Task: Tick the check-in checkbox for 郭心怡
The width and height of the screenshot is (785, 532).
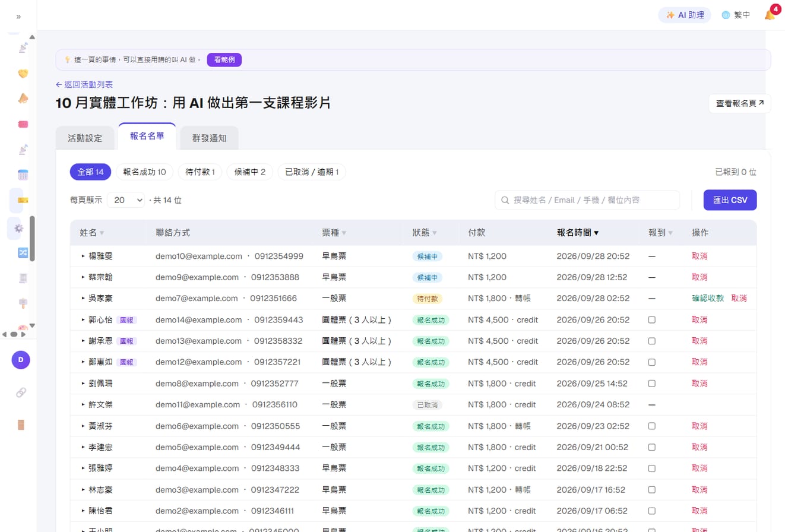Action: pyautogui.click(x=651, y=319)
